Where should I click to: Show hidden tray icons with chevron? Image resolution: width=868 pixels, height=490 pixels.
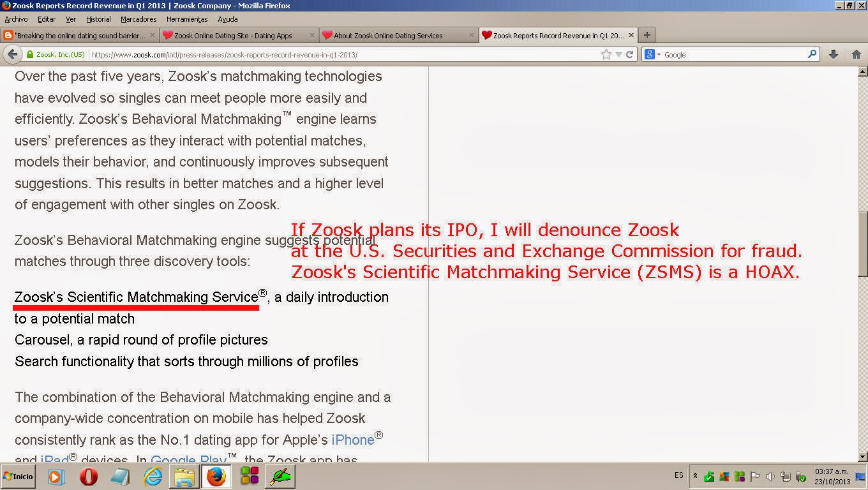[x=695, y=477]
